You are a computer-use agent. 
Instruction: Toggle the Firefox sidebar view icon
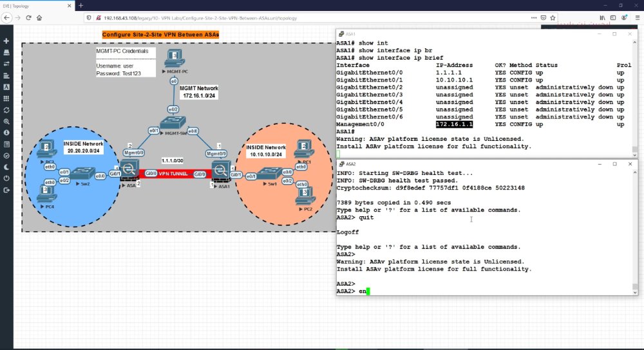point(613,17)
